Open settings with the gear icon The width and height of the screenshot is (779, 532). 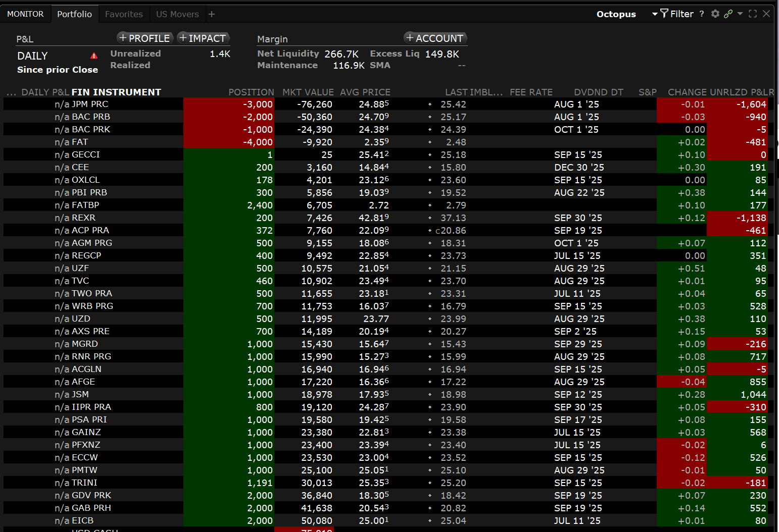pyautogui.click(x=715, y=14)
